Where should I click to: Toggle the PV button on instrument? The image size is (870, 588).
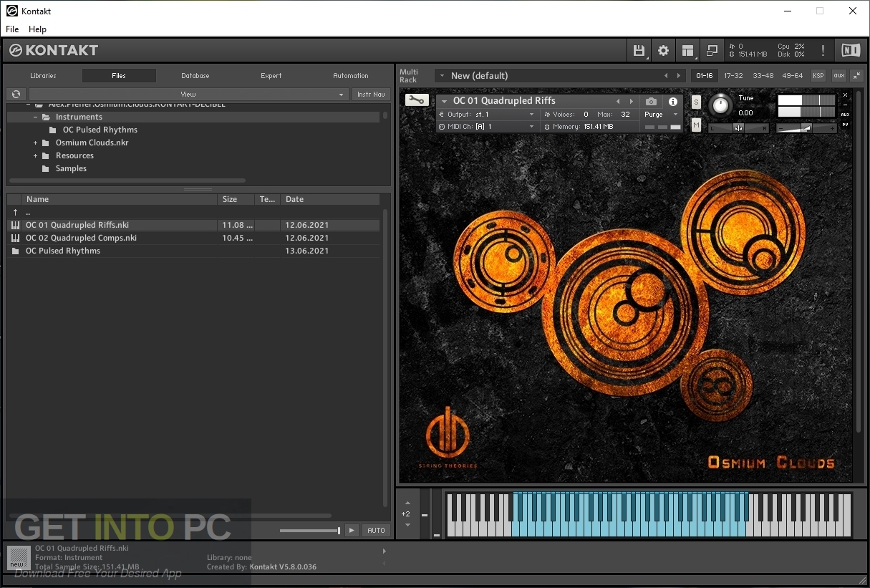click(845, 125)
